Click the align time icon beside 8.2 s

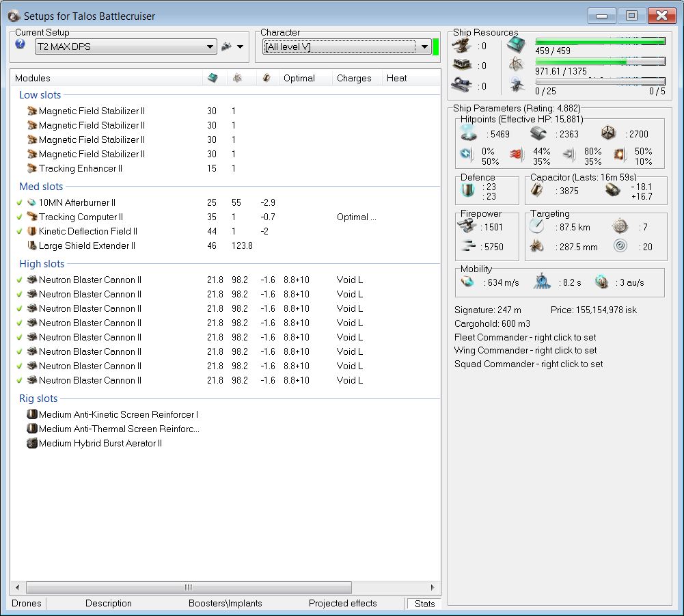point(542,282)
